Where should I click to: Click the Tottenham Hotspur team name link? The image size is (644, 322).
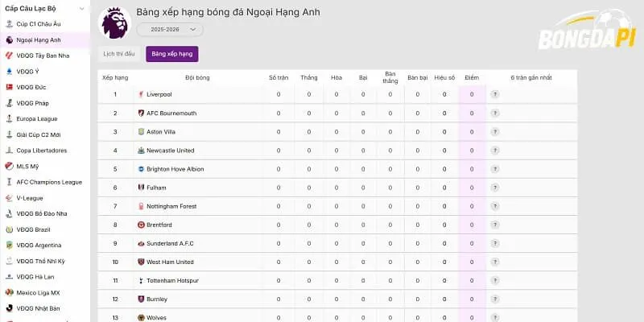click(172, 280)
